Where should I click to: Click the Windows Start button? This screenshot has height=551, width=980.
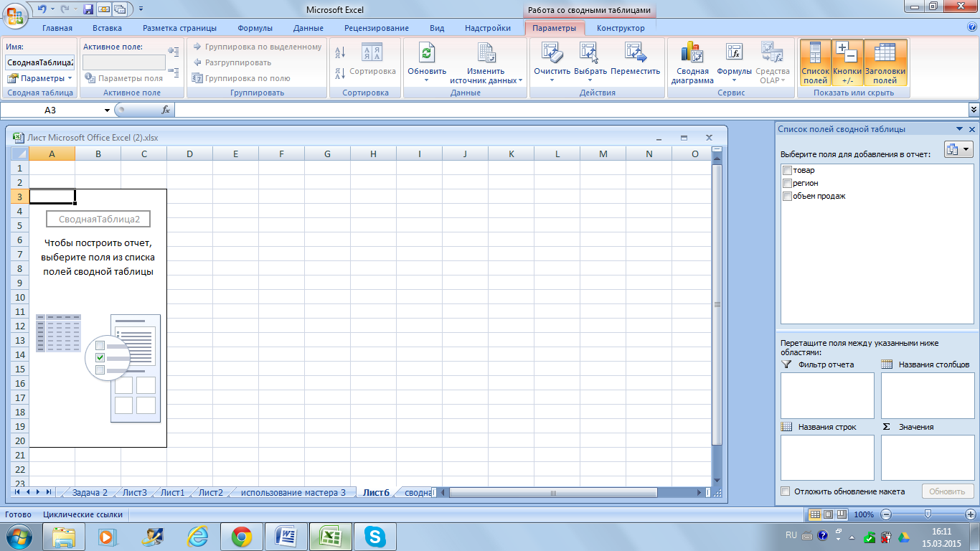click(x=17, y=537)
